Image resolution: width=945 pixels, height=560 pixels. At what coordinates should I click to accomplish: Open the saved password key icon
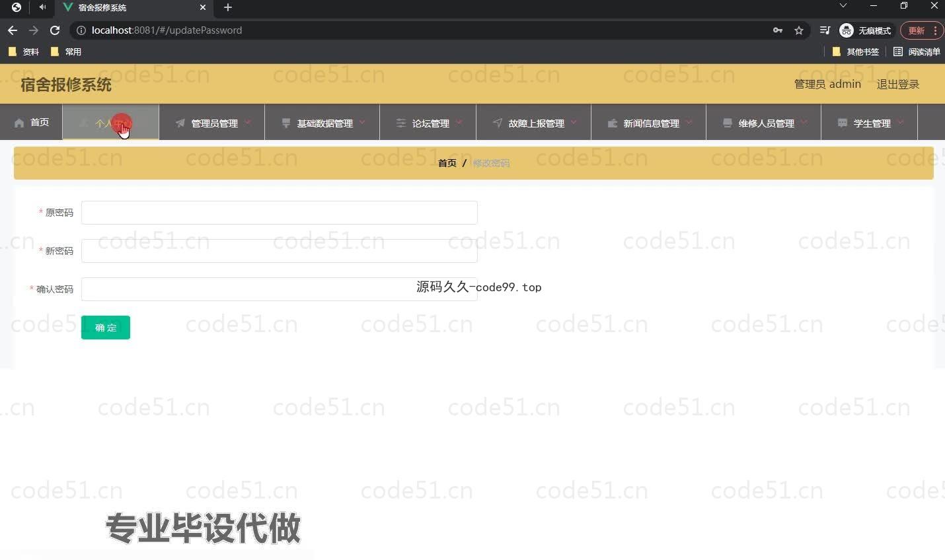[x=778, y=30]
